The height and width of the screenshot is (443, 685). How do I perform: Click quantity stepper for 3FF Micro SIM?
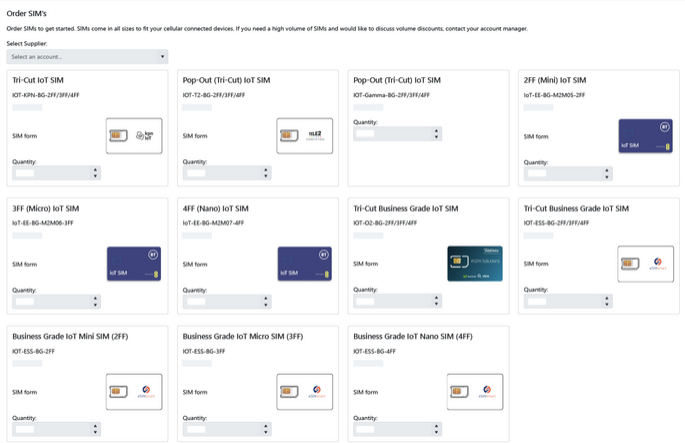95,300
